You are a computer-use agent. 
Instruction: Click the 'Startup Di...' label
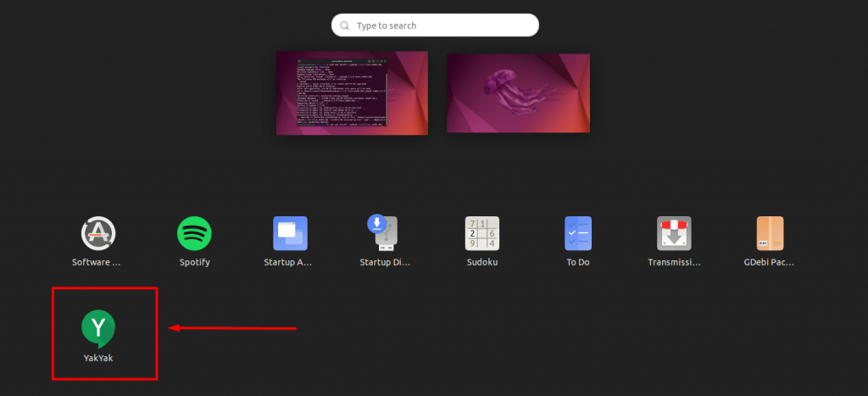point(386,263)
